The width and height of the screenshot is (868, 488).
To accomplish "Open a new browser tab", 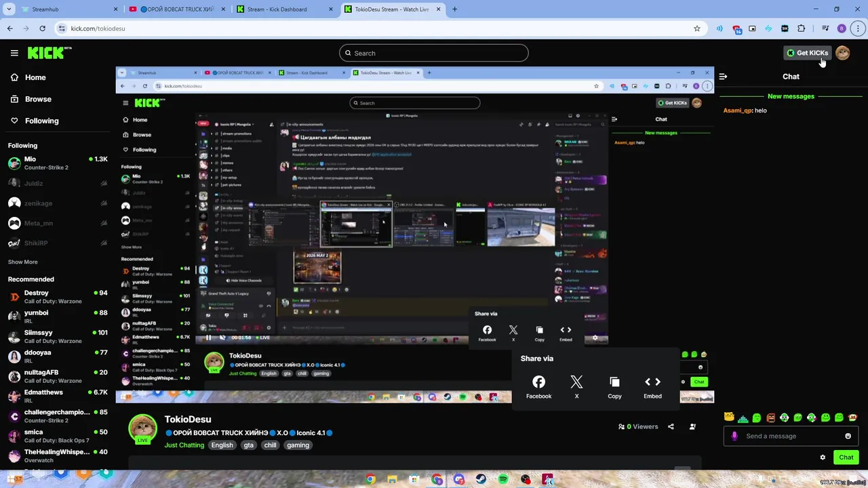I will [454, 9].
